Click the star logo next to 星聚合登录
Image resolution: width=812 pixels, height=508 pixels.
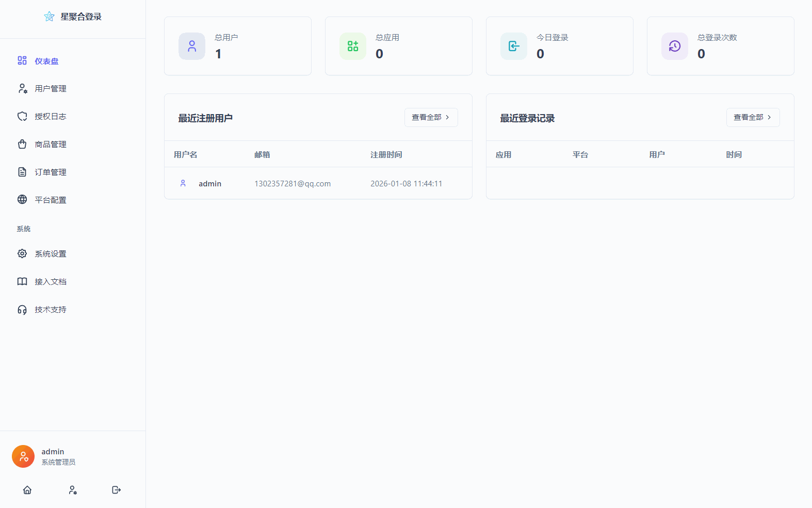[49, 17]
